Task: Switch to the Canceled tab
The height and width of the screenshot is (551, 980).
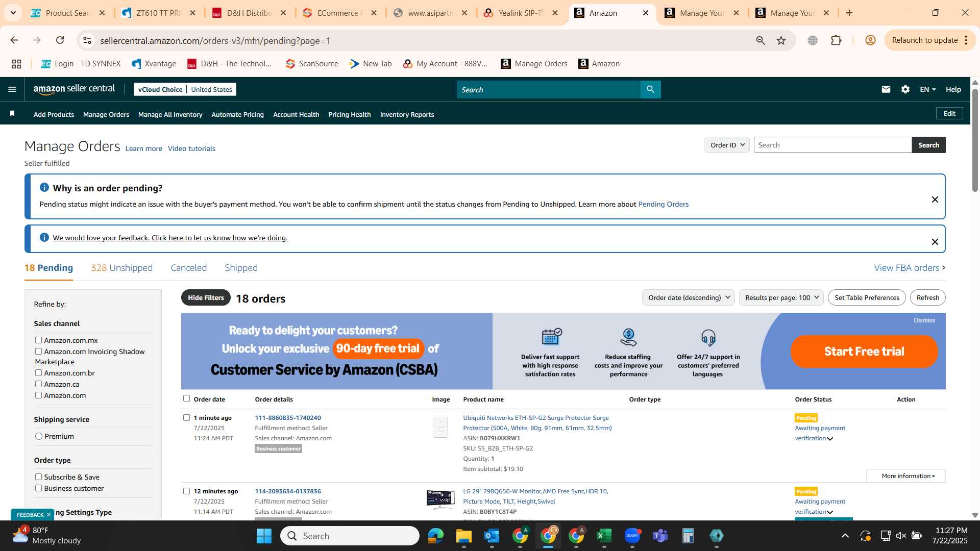Action: [x=188, y=268]
